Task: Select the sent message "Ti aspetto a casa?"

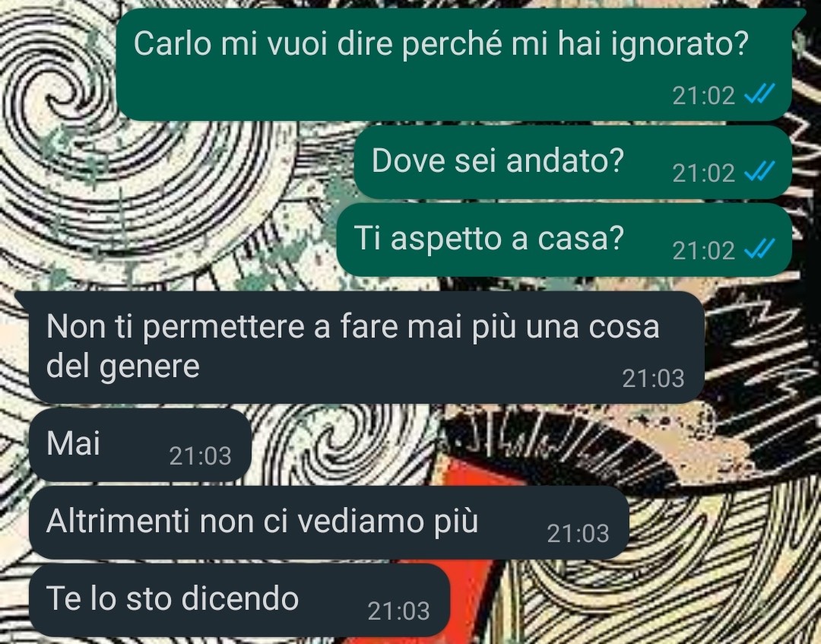Action: [x=564, y=240]
